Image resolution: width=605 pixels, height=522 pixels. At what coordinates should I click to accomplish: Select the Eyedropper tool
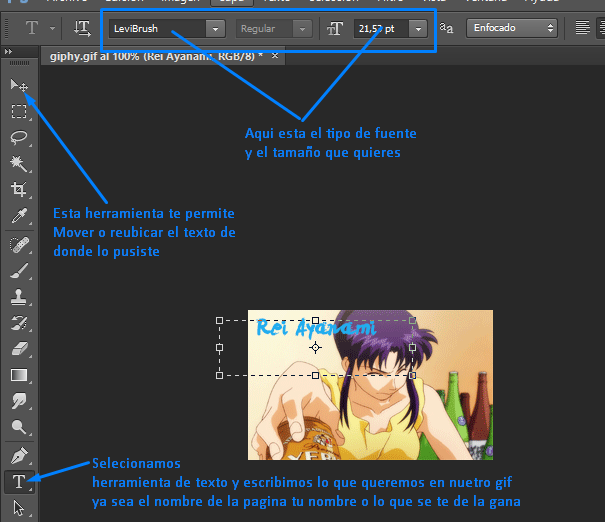19,216
